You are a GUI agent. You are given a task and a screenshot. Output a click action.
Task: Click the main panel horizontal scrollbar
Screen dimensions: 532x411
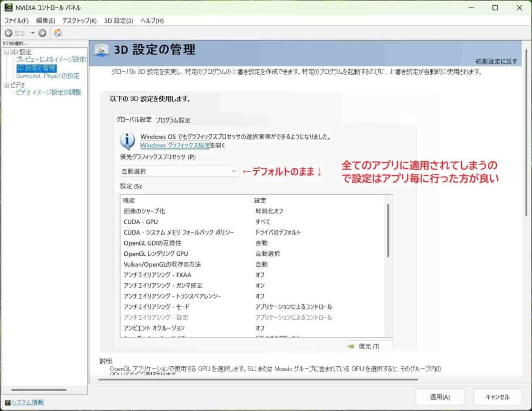258,379
